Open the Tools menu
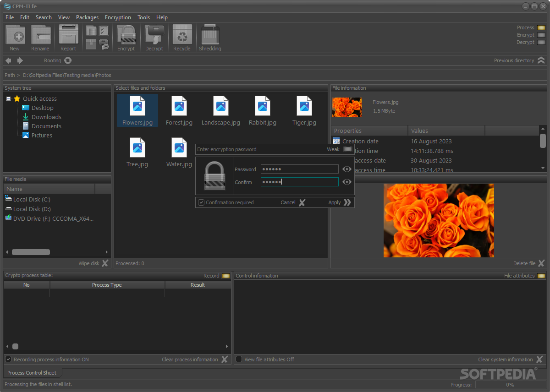 (x=143, y=17)
